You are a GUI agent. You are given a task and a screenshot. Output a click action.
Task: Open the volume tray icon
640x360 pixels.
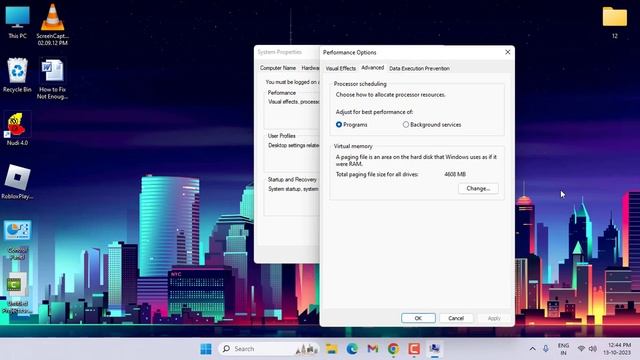[593, 349]
